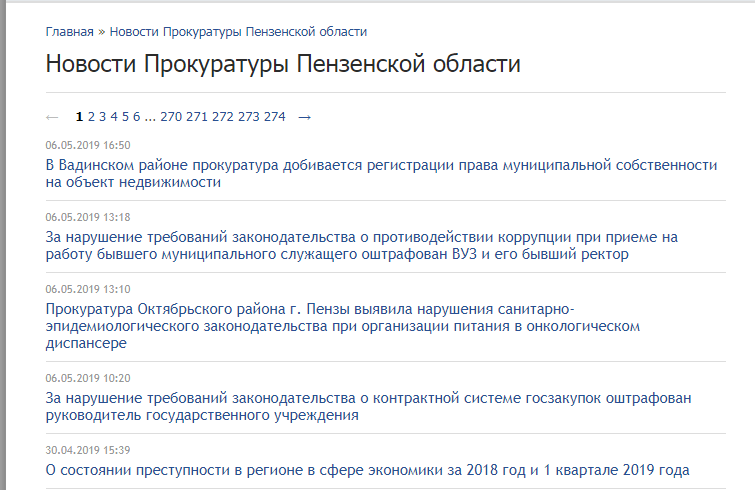Go to page 272
The width and height of the screenshot is (755, 490).
(223, 116)
